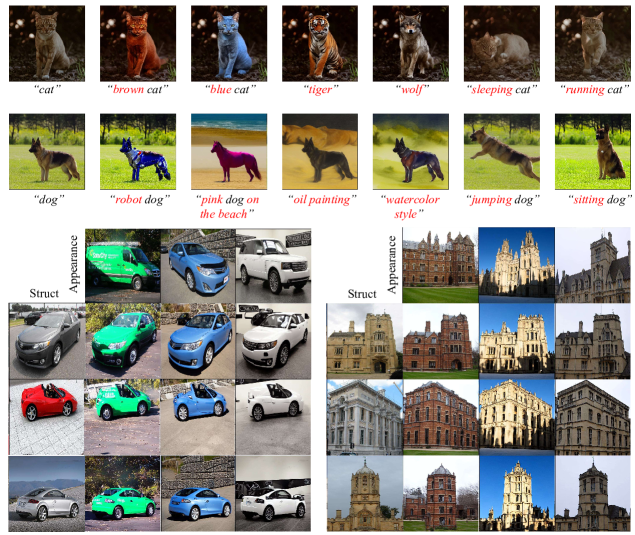
Task: Pick the generated green coupe image
Action: pos(123,493)
